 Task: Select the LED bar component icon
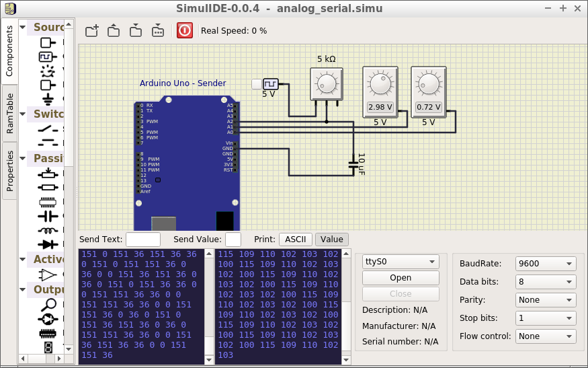(48, 334)
